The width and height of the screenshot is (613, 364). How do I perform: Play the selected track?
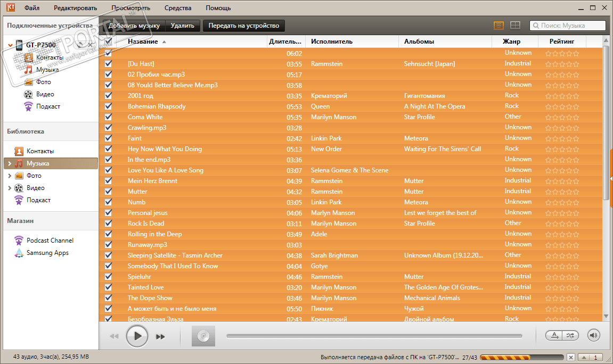pos(137,336)
